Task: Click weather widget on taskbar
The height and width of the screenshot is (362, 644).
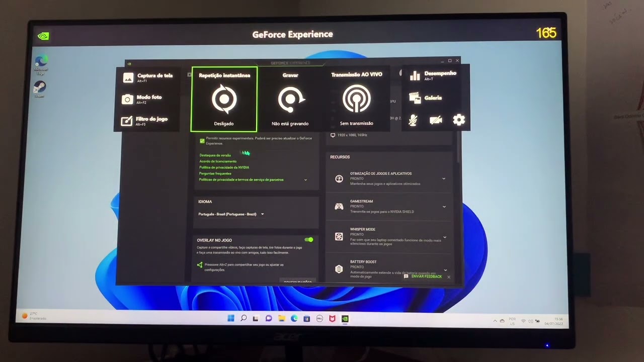Action: coord(34,316)
